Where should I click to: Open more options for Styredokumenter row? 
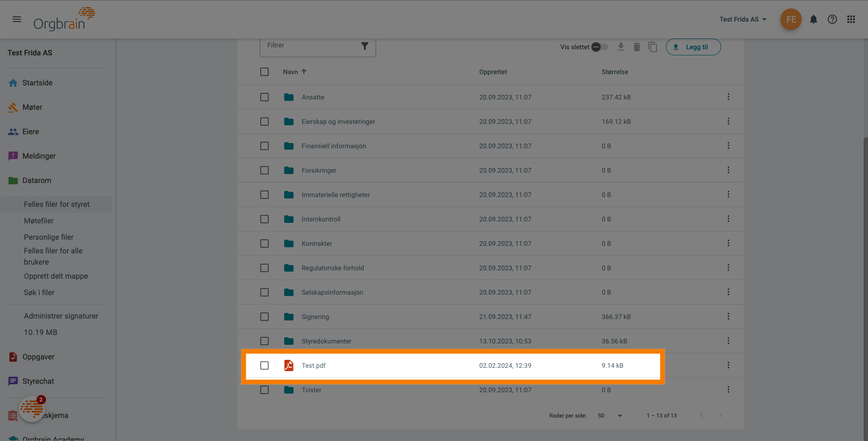(728, 341)
